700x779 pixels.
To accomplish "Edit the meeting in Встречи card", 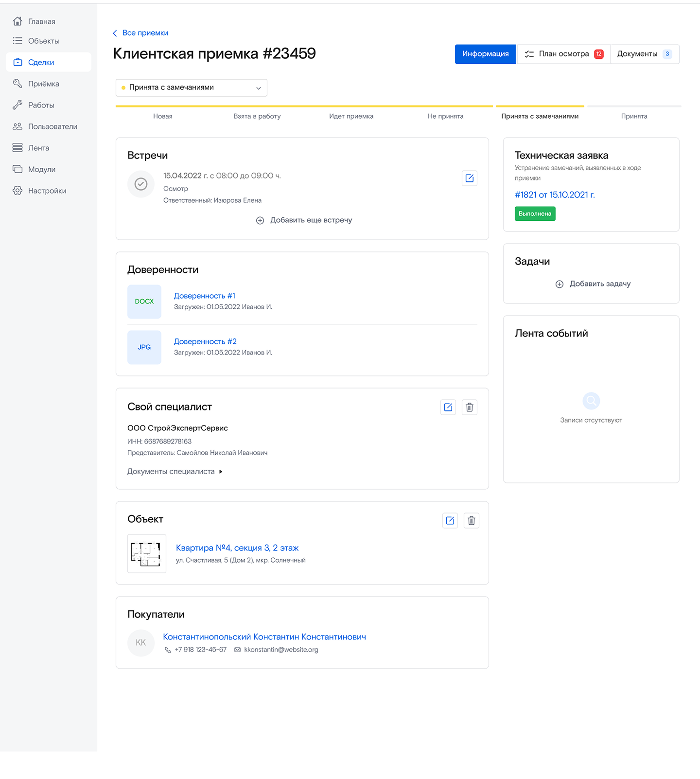I will (x=469, y=178).
